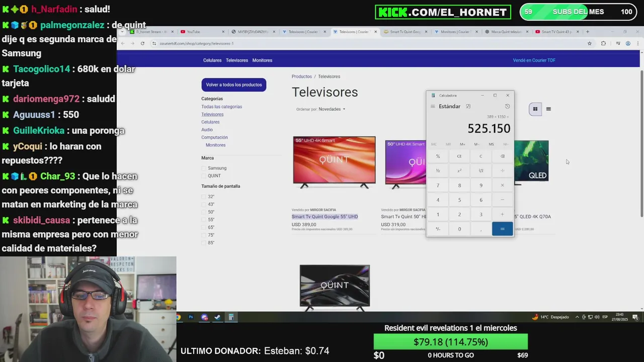Click the x squared key in Calculator
The image size is (644, 362).
459,171
